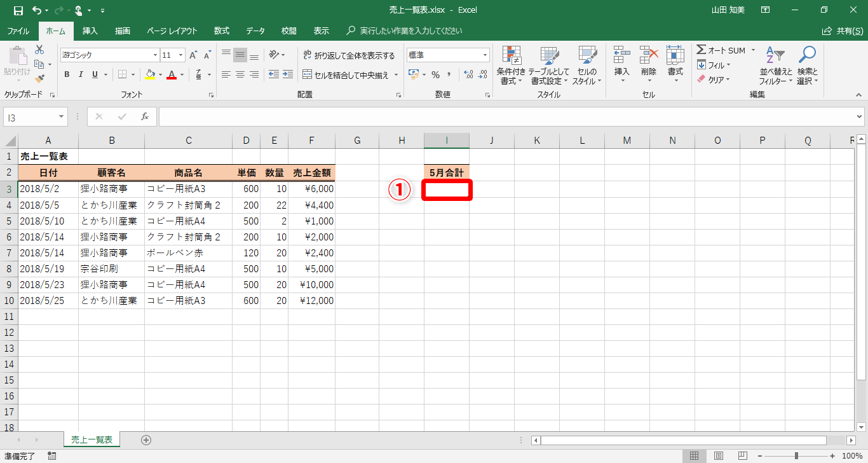This screenshot has height=463, width=868.
Task: Open the Paste 貼り付け options dropdown
Action: (x=17, y=81)
